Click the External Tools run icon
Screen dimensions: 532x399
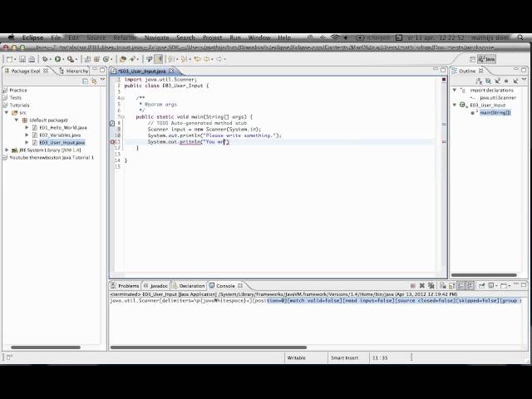click(71, 59)
